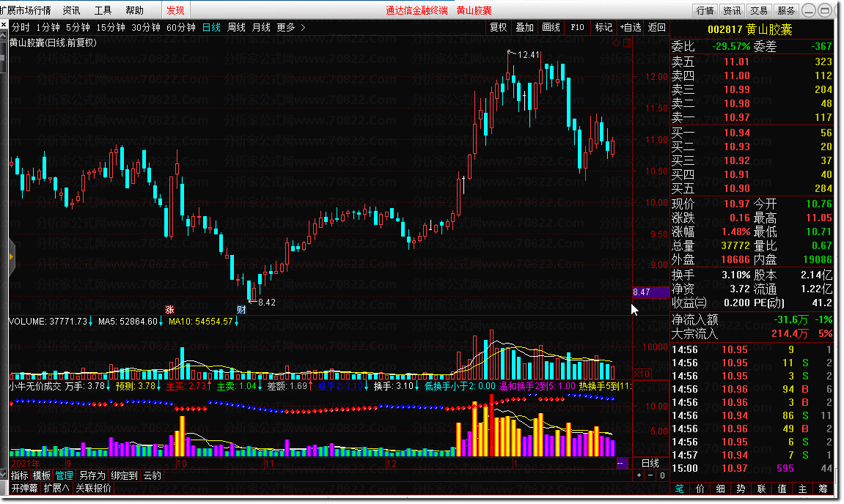Select the 5分钟 period
Image resolution: width=844 pixels, height=504 pixels.
pos(78,27)
